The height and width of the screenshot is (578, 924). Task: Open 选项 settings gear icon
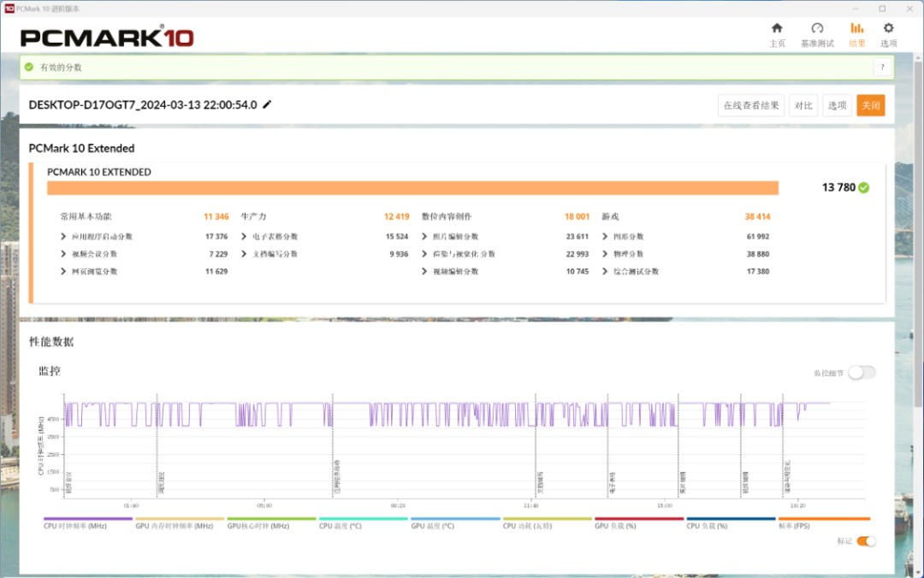pos(888,28)
